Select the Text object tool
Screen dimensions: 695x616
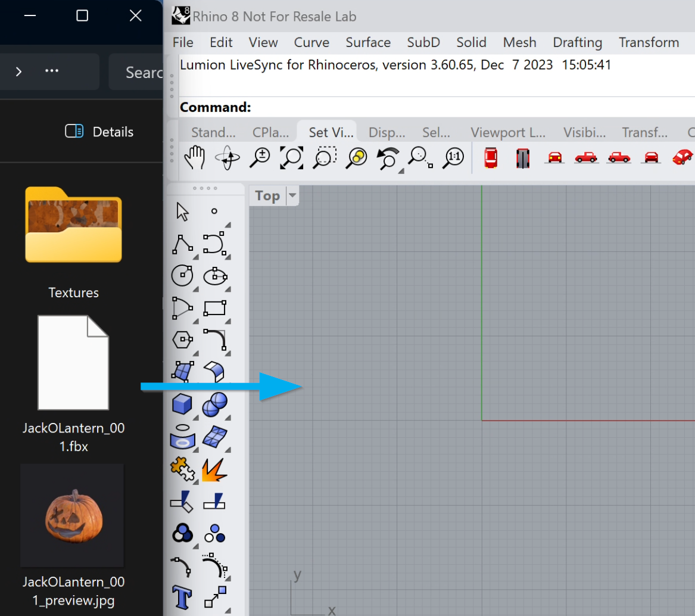[x=182, y=596]
